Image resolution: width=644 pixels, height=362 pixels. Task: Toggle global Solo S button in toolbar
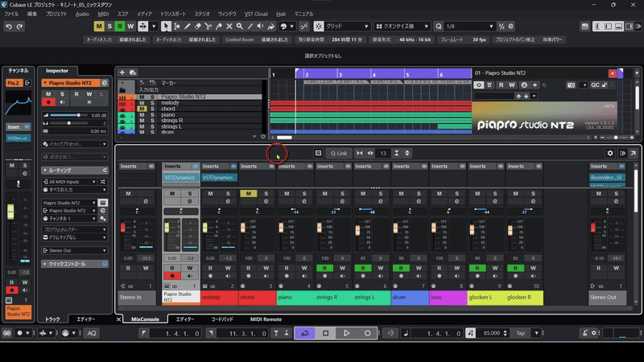pyautogui.click(x=109, y=27)
